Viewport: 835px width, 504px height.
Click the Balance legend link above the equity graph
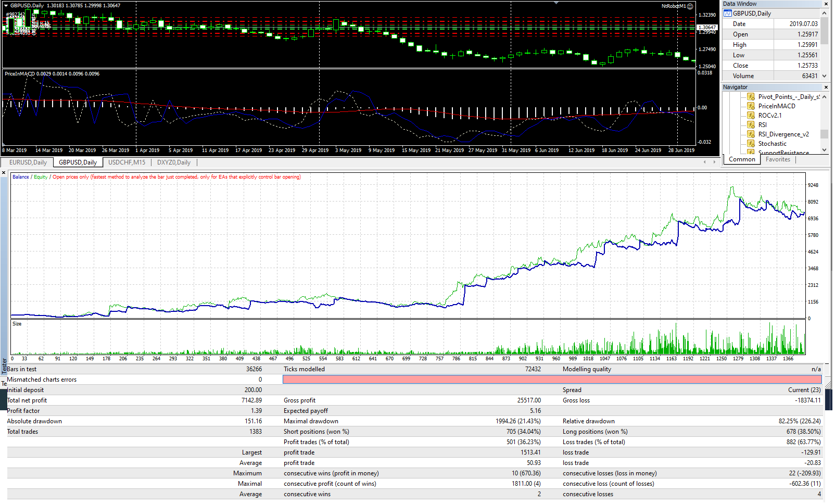pos(20,177)
